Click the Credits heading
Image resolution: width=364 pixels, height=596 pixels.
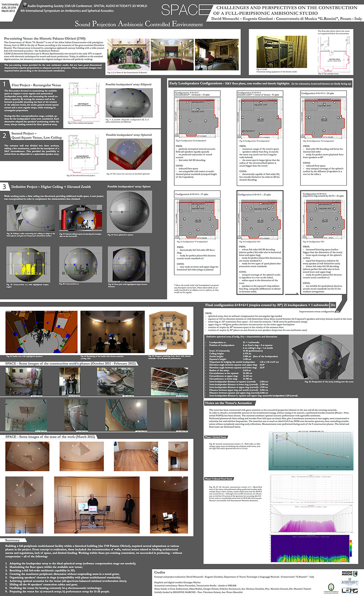coord(160,572)
